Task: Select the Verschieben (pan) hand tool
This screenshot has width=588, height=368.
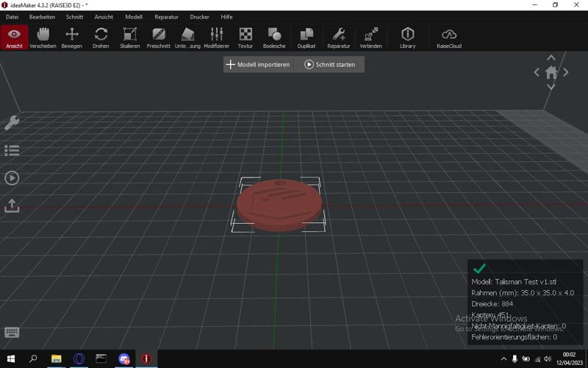Action: click(x=43, y=37)
